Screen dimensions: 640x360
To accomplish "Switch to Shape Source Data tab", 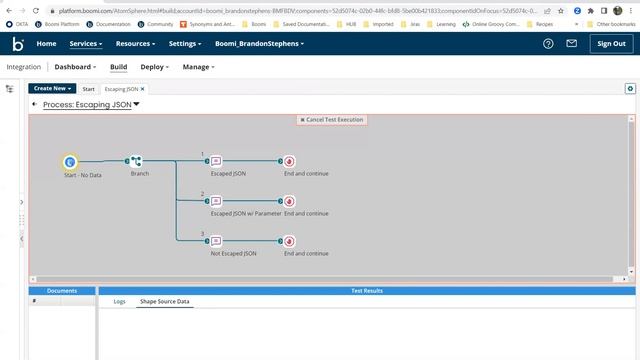I will tap(164, 302).
